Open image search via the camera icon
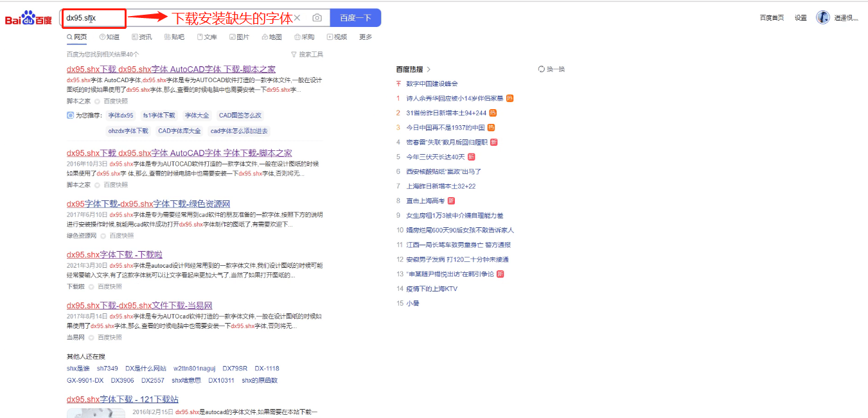The width and height of the screenshot is (868, 418). [x=317, y=18]
